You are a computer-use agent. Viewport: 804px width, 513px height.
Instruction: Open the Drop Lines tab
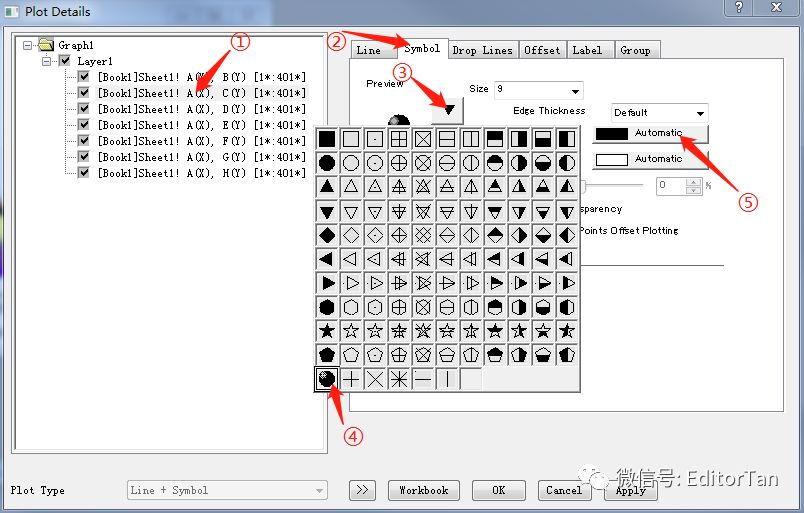(x=483, y=50)
